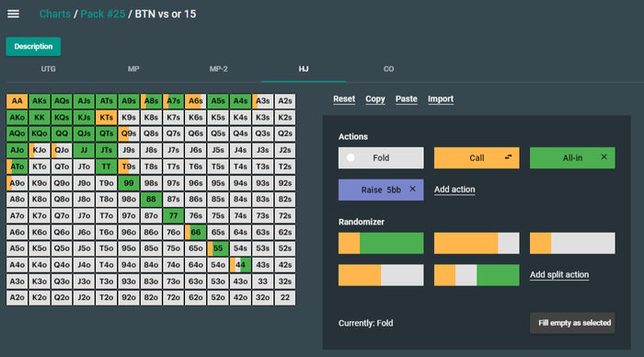The image size is (644, 357).
Task: Click the Add split action link
Action: [559, 275]
